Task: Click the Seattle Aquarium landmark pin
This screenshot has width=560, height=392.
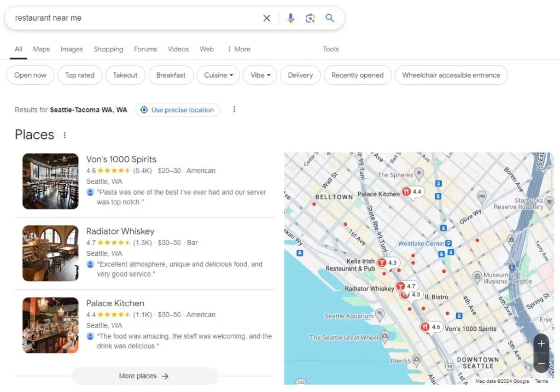Action: [x=380, y=315]
